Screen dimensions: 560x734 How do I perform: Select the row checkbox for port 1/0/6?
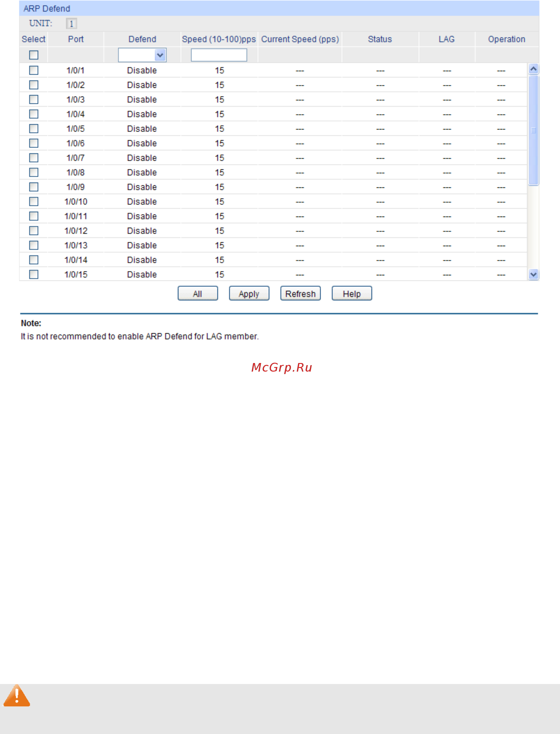(x=34, y=143)
